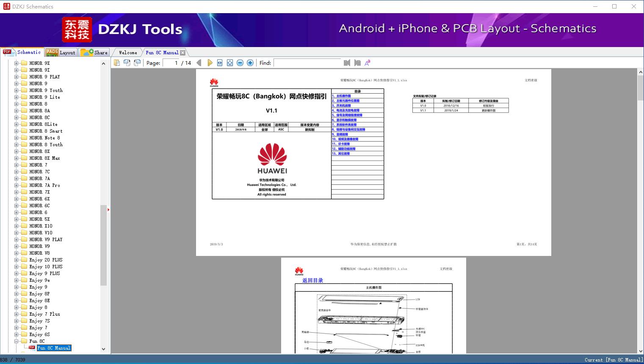Switch to the Welcome tab
This screenshot has width=644, height=364.
tap(128, 53)
